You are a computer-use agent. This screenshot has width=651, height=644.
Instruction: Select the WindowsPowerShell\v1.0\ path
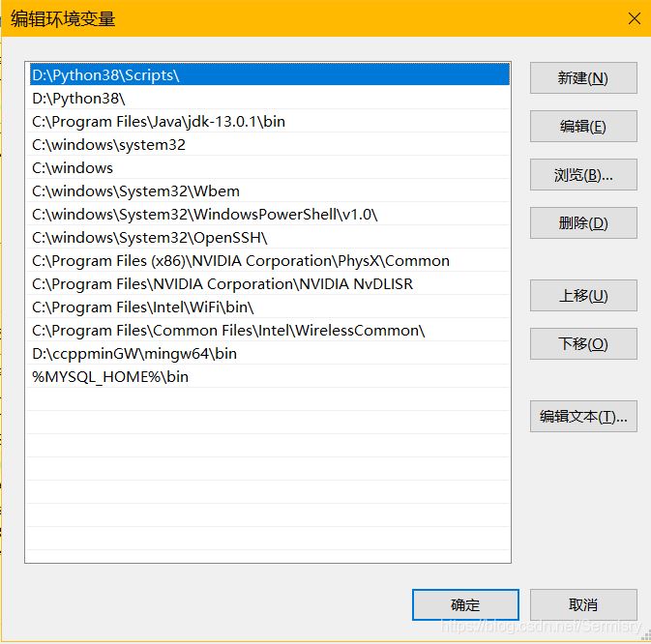(205, 214)
